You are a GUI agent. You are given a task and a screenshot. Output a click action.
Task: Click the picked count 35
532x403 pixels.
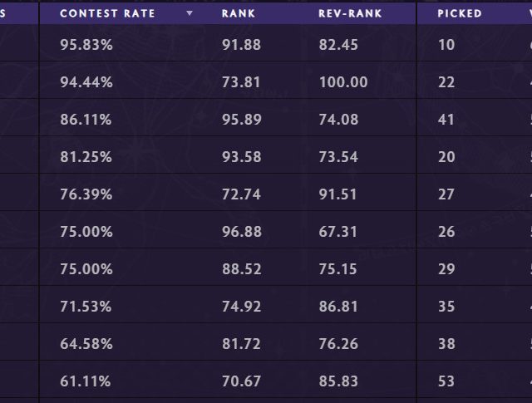coord(446,307)
